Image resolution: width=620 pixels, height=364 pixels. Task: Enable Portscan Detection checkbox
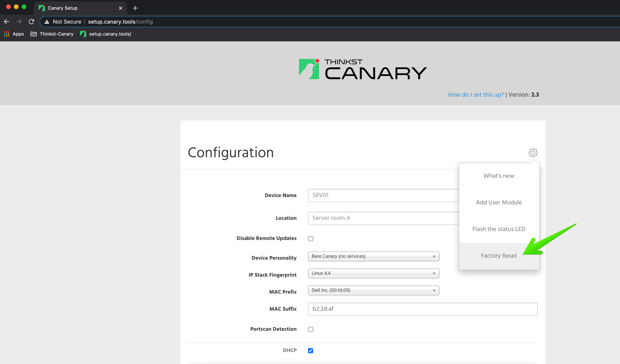(x=311, y=329)
